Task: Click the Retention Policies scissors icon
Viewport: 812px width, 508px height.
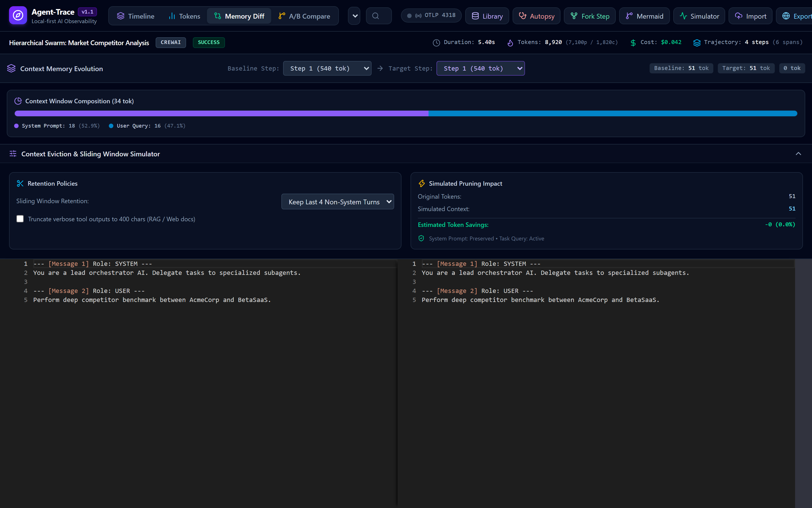Action: pyautogui.click(x=20, y=183)
